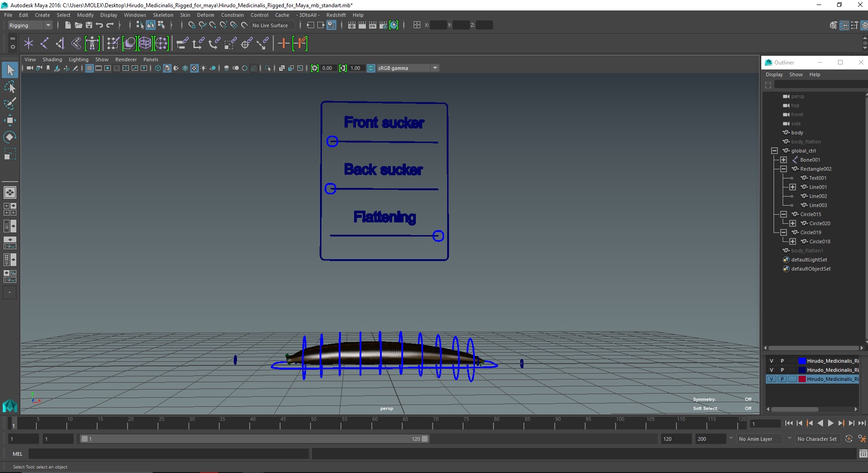868x473 pixels.
Task: Expand the Bone001 node in Outliner
Action: [784, 160]
